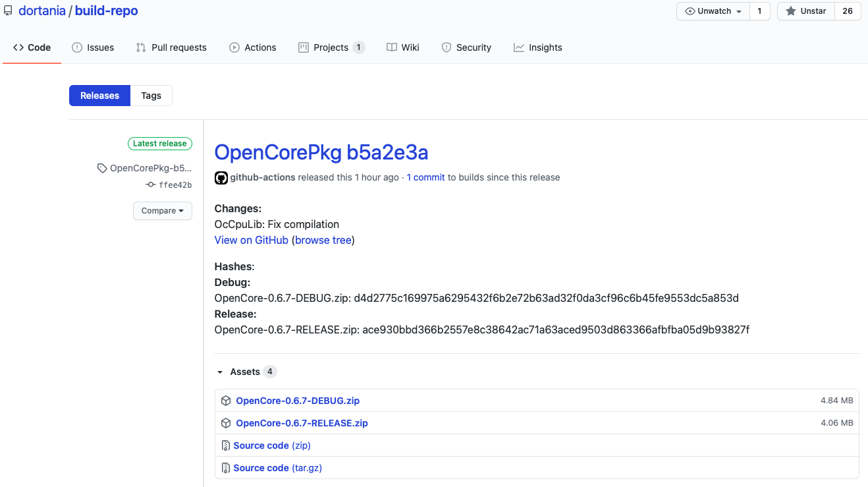Click the package icon for OpenCore-0.6.7-RELEASE.zip

(x=226, y=423)
